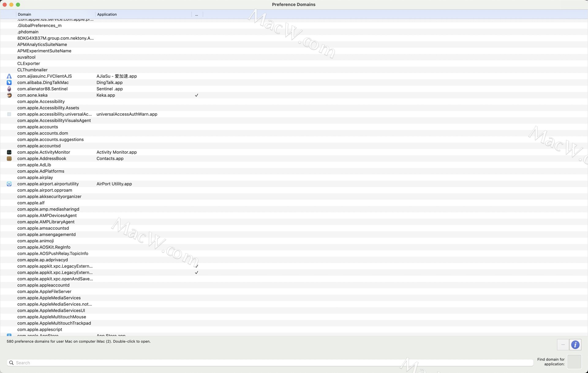Screen dimensions: 588x373
Task: Select the auvaltool domain
Action: tap(26, 57)
